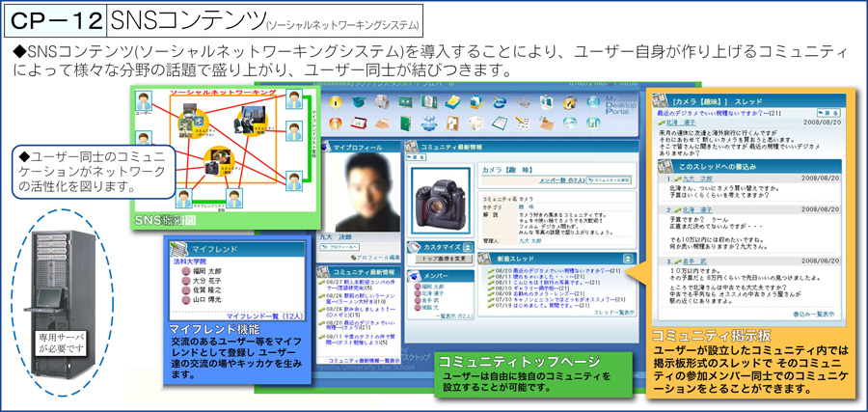Open 08/26 飲み会しましょう news item

pos(361,312)
